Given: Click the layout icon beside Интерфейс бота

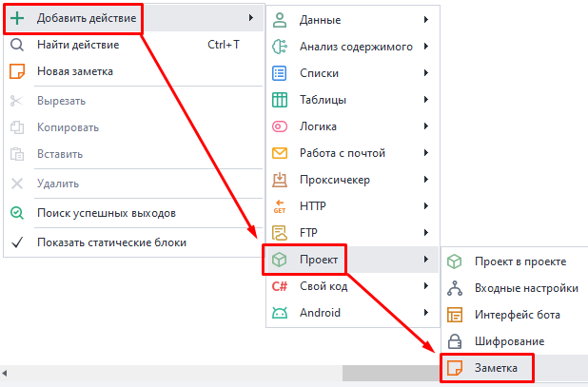Looking at the screenshot, I should (x=455, y=315).
